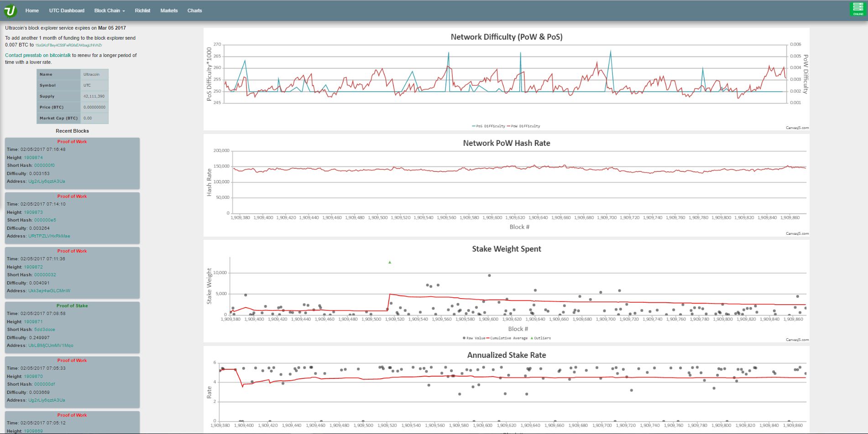
Task: Click the green ONLINE server status icon
Action: coord(858,10)
